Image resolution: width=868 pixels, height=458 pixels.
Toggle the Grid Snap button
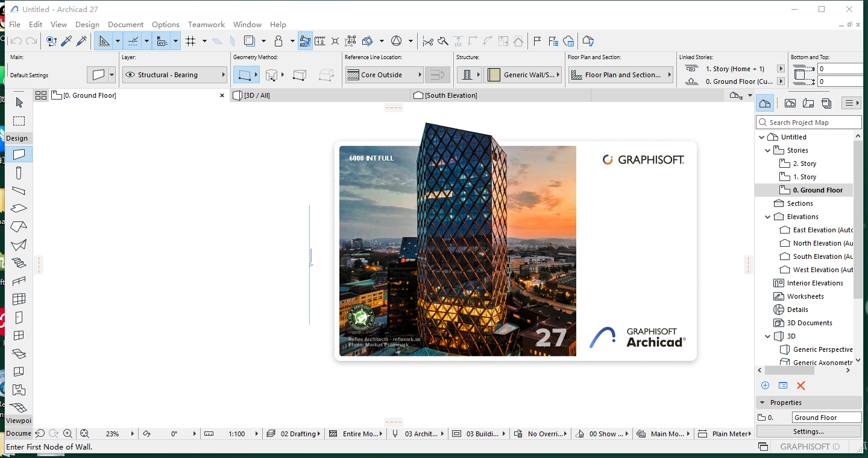coord(191,41)
